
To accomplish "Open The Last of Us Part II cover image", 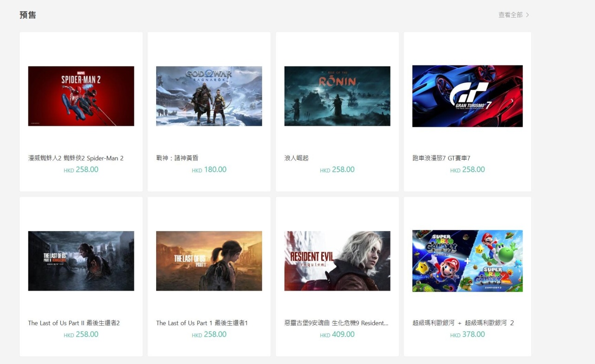I will (x=81, y=261).
